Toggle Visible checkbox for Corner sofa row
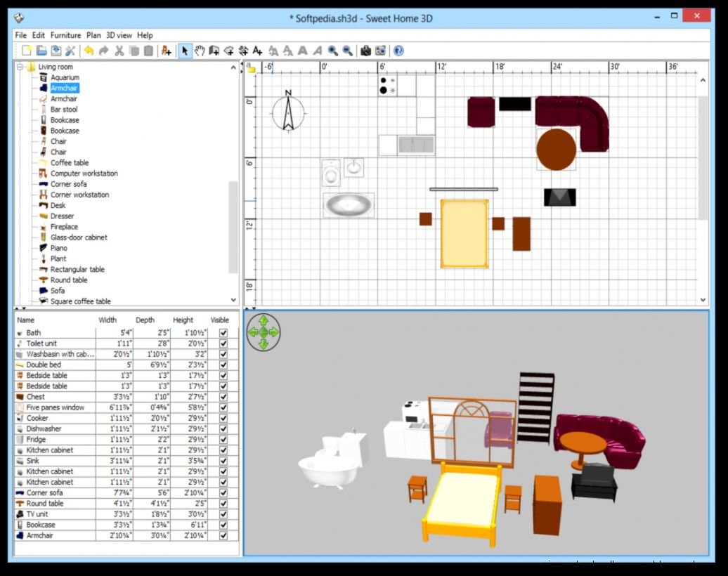728x576 pixels. point(223,493)
